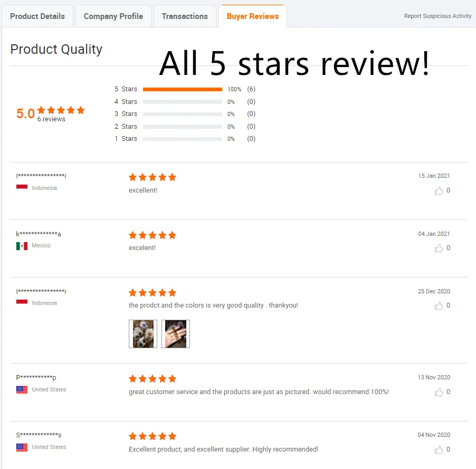Click Report Suspicious Activity link

438,16
